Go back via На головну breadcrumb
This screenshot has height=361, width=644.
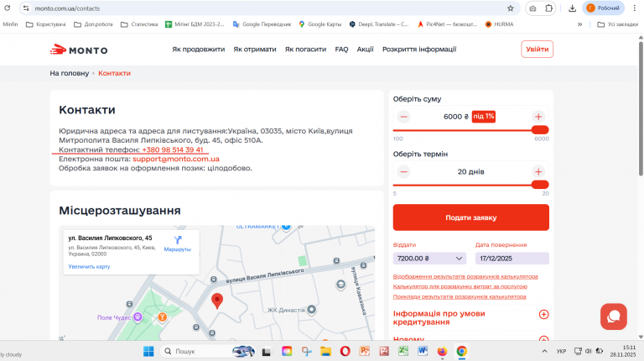click(70, 73)
